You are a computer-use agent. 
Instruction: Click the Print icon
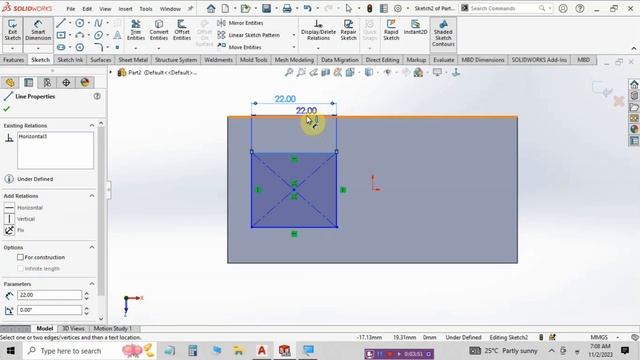coord(287,8)
